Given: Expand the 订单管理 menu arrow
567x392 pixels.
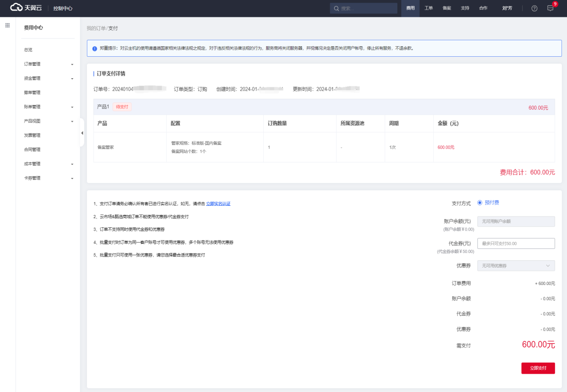Looking at the screenshot, I should point(72,64).
